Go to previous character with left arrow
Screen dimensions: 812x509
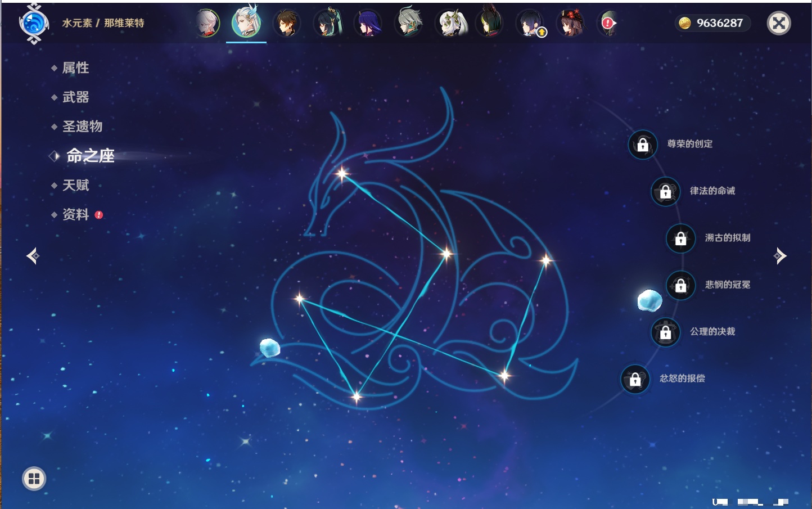point(33,256)
